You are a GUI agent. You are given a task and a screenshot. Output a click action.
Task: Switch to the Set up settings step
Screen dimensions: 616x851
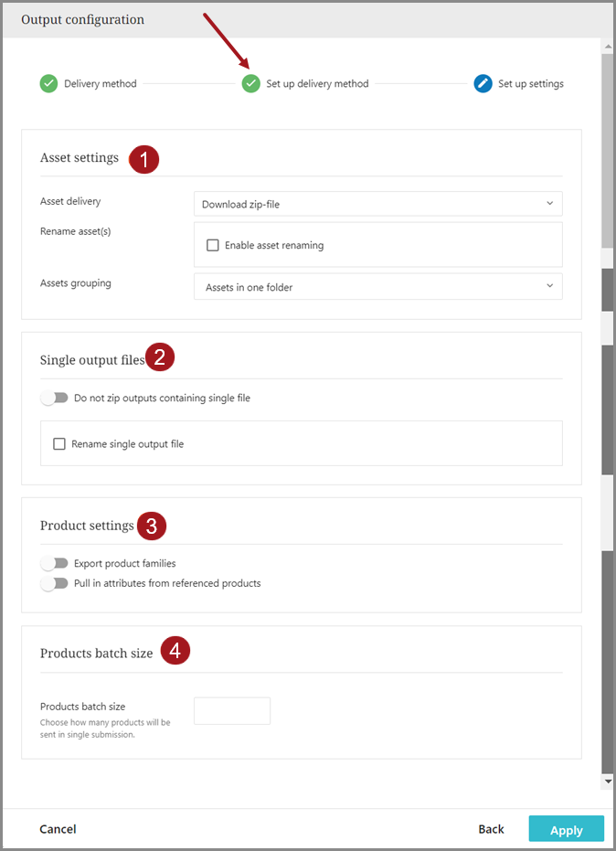530,84
